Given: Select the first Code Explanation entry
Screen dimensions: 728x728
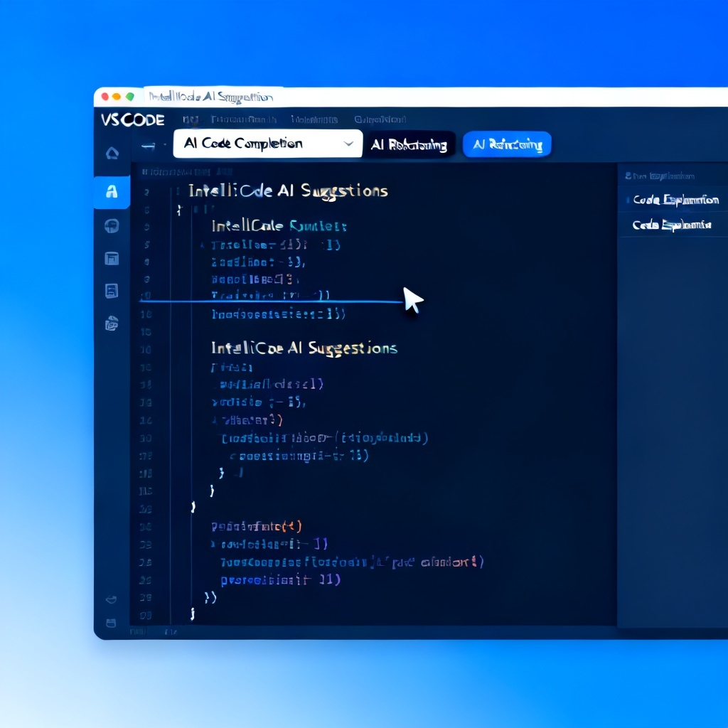Looking at the screenshot, I should click(x=675, y=200).
